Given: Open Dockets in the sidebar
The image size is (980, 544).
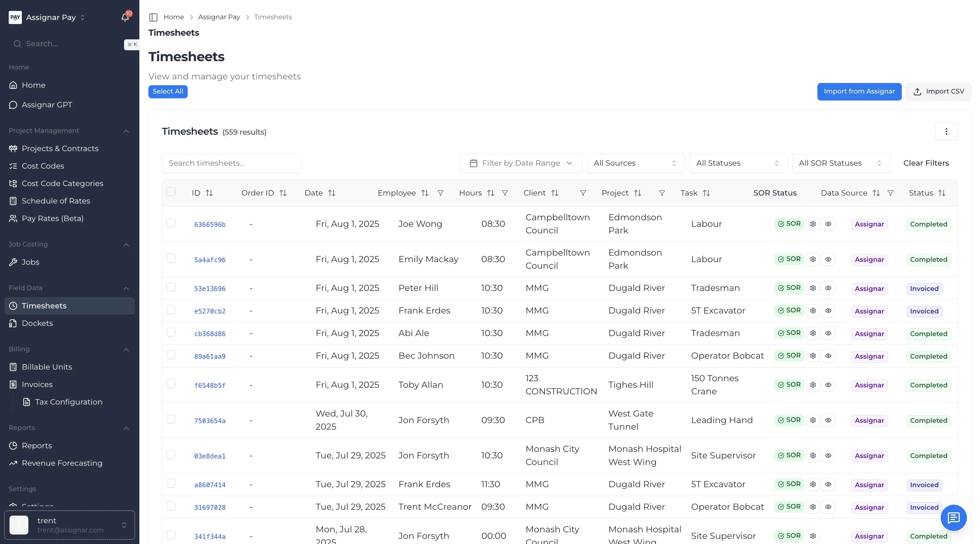Looking at the screenshot, I should [x=37, y=324].
